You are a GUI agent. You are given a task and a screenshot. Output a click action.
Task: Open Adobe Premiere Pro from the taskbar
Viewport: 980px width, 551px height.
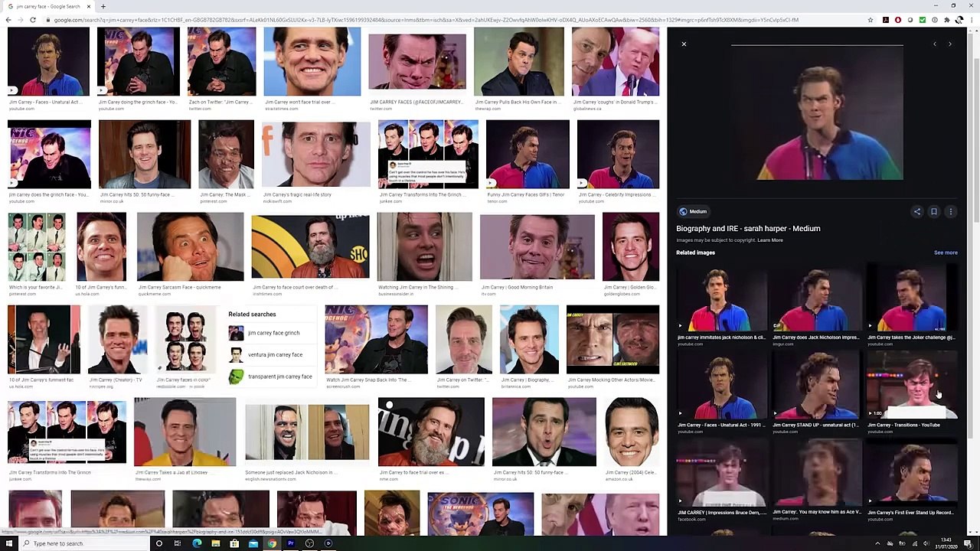pyautogui.click(x=291, y=543)
